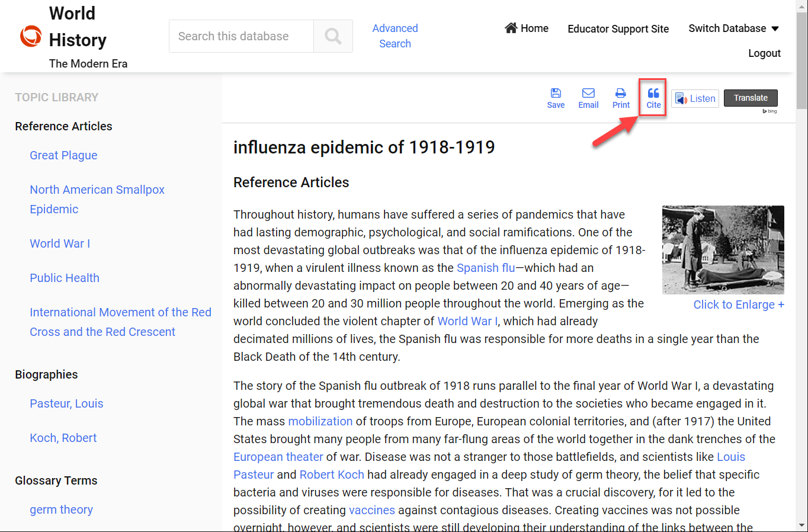Follow the Spanish flu link in article

tap(485, 268)
